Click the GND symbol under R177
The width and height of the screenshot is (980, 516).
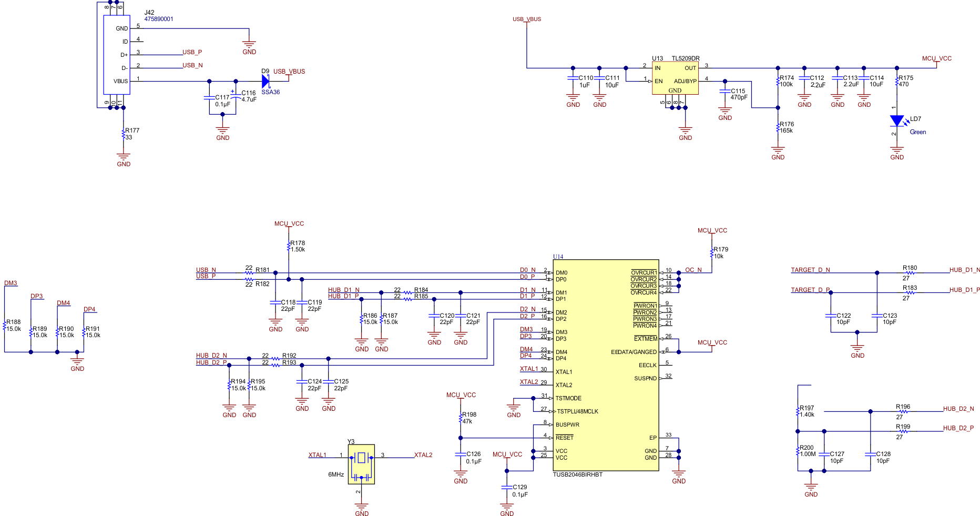point(124,160)
